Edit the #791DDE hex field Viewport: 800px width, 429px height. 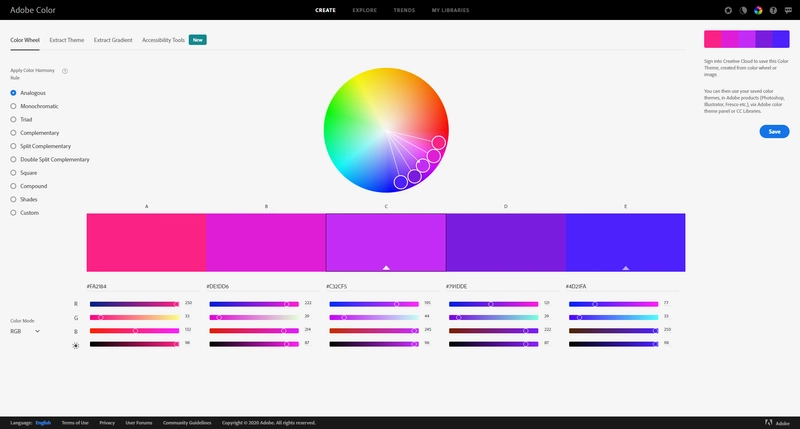(x=502, y=287)
